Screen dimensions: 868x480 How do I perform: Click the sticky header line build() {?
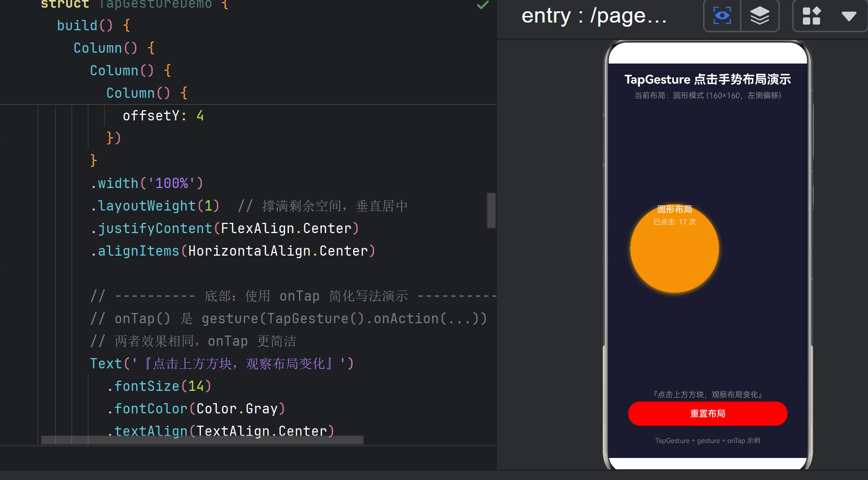[94, 26]
